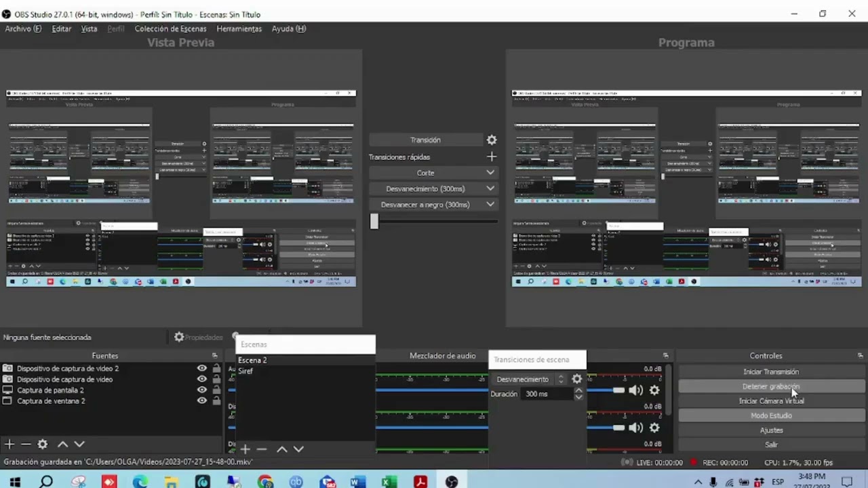This screenshot has height=488, width=868.
Task: Show hidden icons in the system tray
Action: pyautogui.click(x=698, y=482)
